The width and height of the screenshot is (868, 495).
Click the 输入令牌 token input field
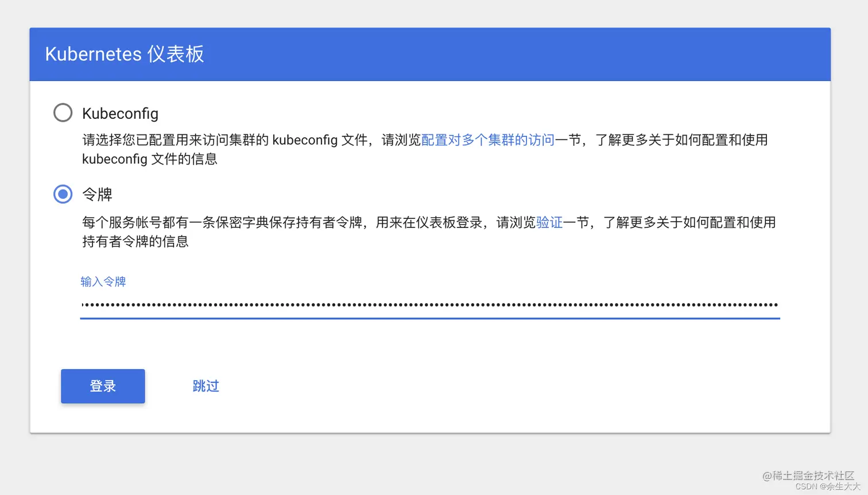[x=430, y=305]
